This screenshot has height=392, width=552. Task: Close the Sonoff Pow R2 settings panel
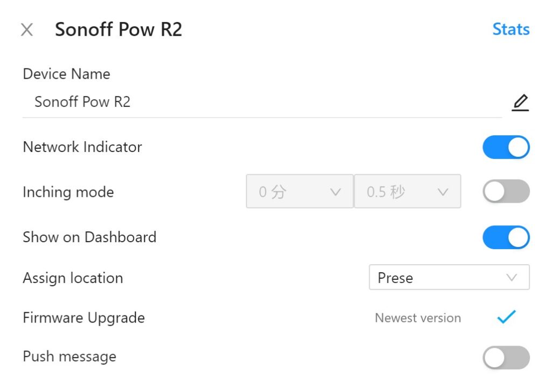point(27,30)
